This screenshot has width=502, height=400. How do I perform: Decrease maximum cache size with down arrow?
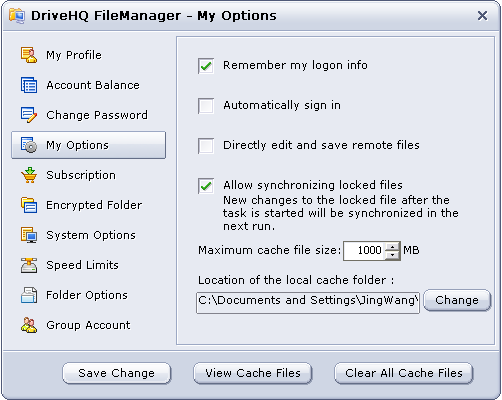[392, 255]
